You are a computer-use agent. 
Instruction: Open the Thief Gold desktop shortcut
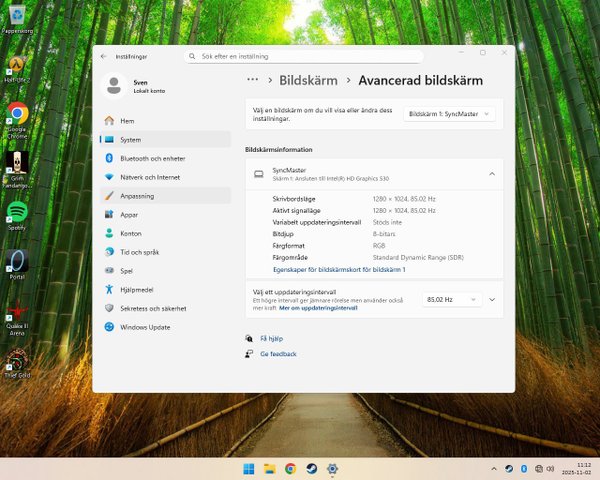pyautogui.click(x=17, y=360)
